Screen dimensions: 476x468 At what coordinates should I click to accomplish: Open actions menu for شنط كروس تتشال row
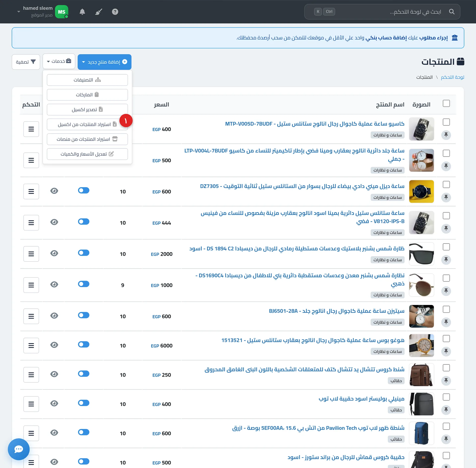31,375
